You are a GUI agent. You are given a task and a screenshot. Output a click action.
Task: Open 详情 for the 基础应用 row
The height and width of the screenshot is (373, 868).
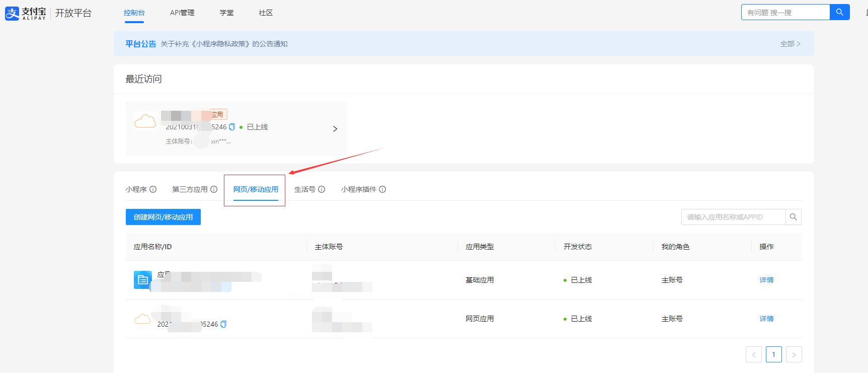click(x=766, y=280)
